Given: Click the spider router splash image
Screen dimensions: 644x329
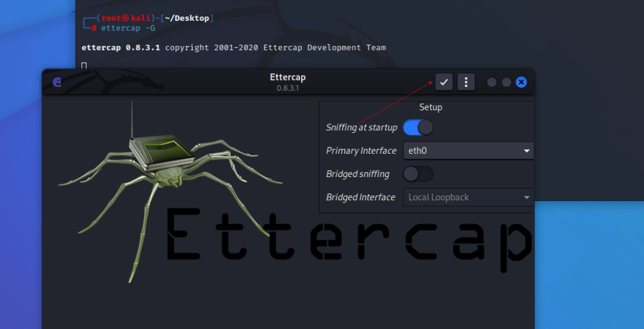Looking at the screenshot, I should click(x=170, y=191).
